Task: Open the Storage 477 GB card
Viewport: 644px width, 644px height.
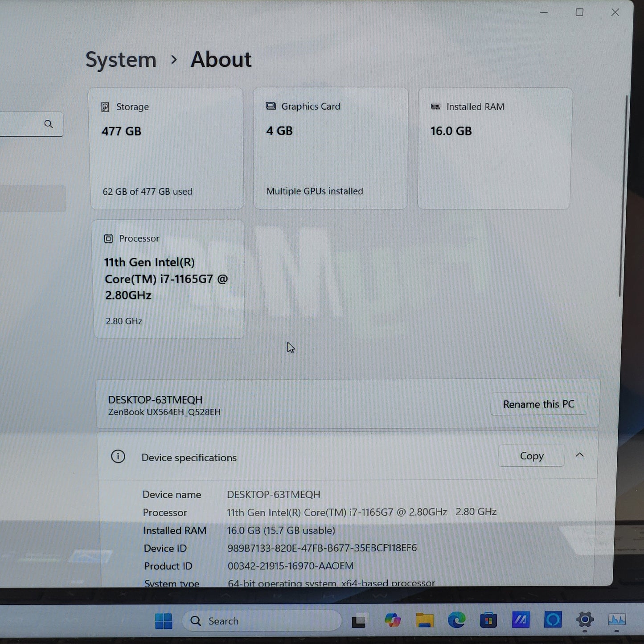Action: coord(167,148)
